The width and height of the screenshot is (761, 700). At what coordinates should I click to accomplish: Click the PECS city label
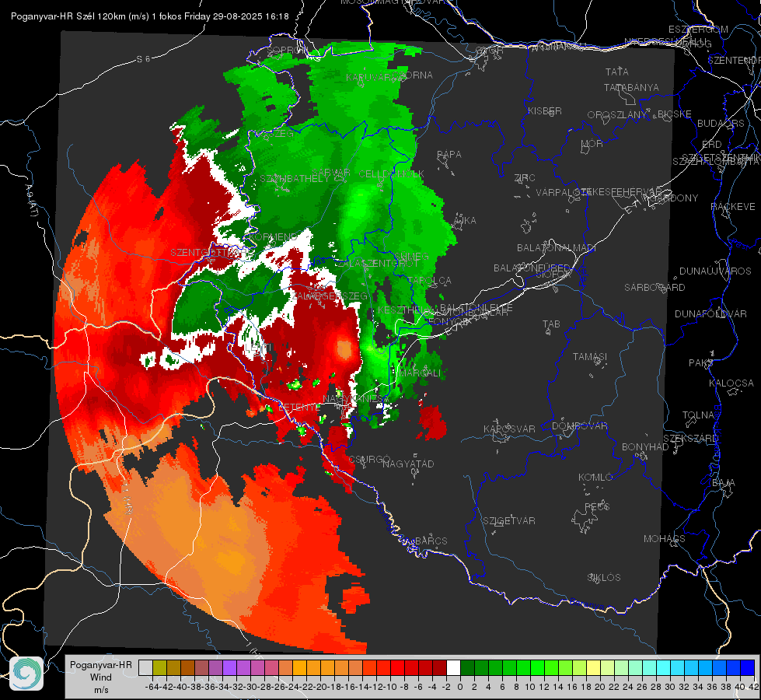pyautogui.click(x=596, y=506)
